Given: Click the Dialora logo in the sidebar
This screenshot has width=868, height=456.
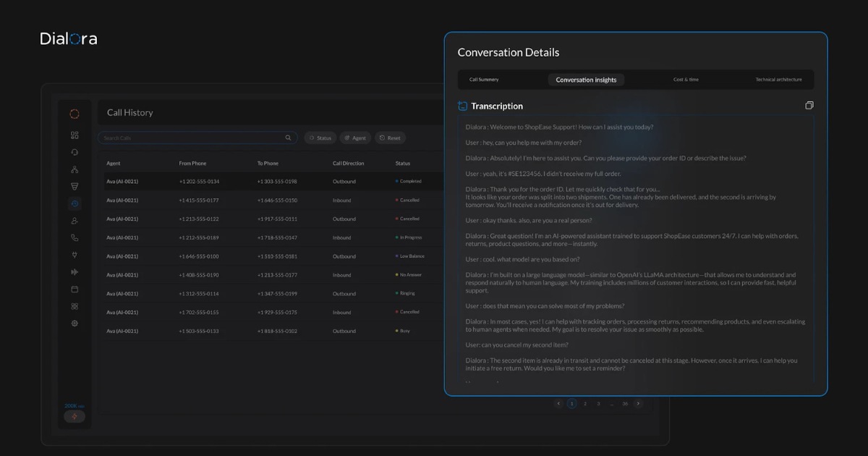Looking at the screenshot, I should click(x=75, y=114).
